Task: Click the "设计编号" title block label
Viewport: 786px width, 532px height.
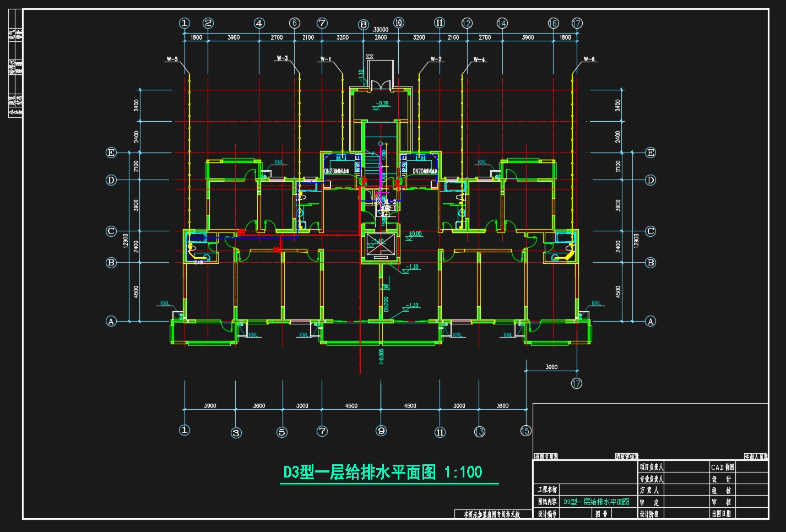Action: pyautogui.click(x=548, y=514)
